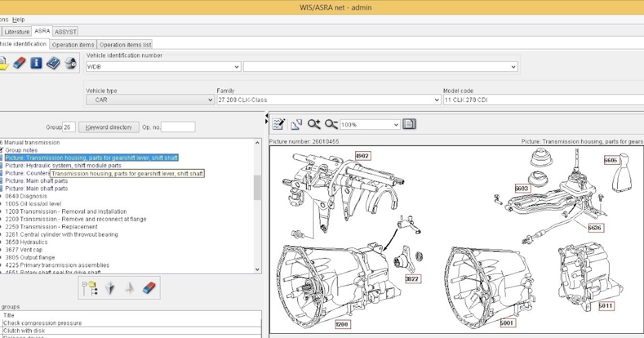The width and height of the screenshot is (644, 338).
Task: Open the Operation items list tab
Action: pyautogui.click(x=126, y=45)
